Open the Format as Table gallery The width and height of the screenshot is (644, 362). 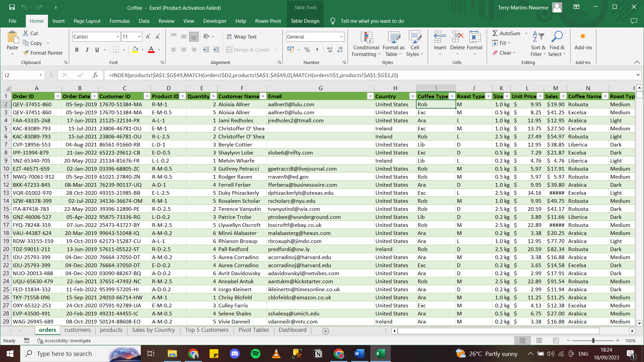[393, 44]
